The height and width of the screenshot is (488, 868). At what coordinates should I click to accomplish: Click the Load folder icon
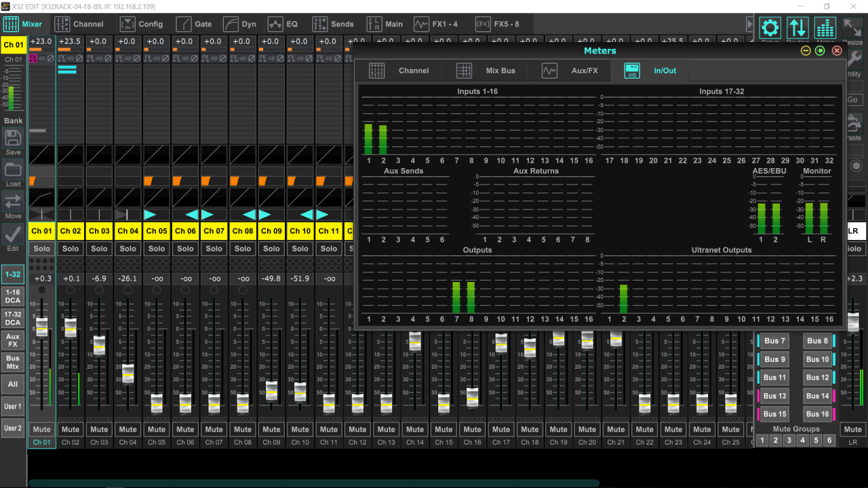coord(13,169)
